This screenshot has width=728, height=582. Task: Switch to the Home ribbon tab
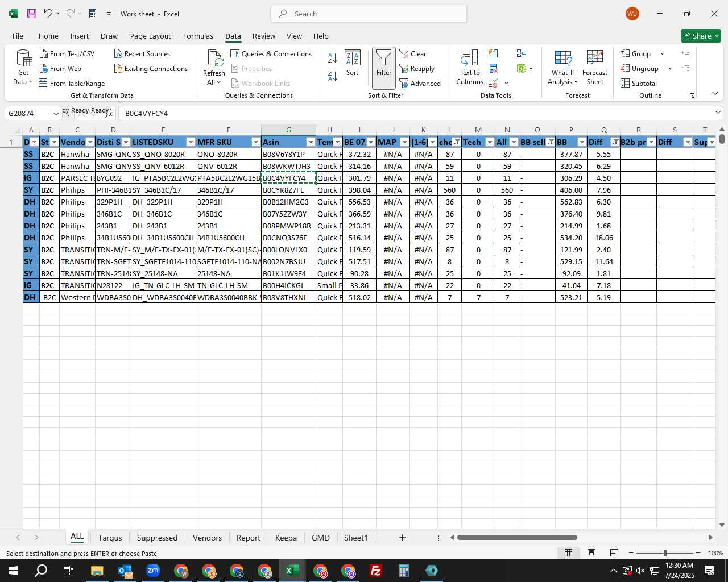48,36
